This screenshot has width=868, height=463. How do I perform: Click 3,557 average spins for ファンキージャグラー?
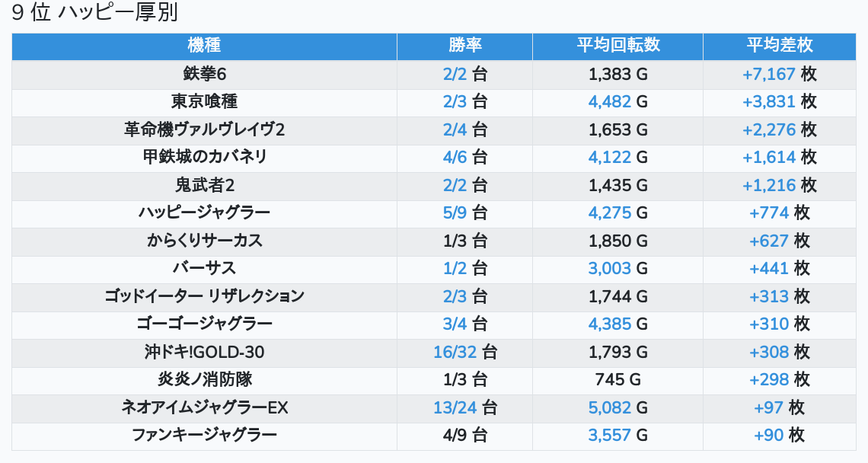point(609,435)
